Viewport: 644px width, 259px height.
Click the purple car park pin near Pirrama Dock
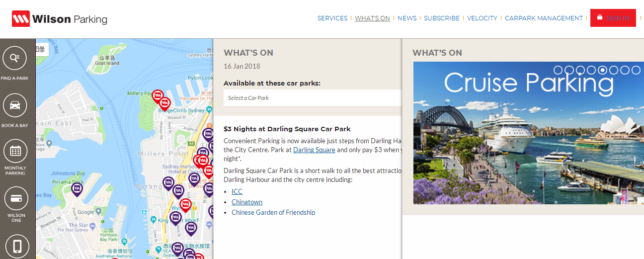click(77, 189)
